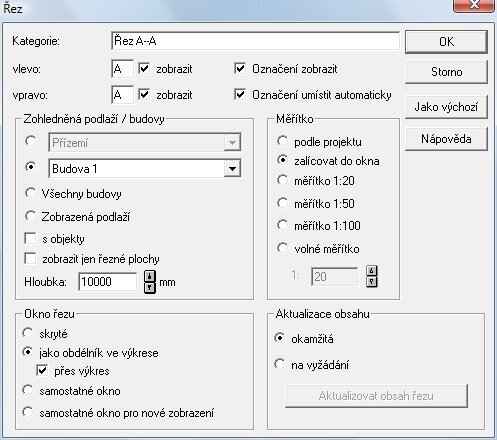The height and width of the screenshot is (440, 497).
Task: Choose 'podle projektu' scale option
Action: click(282, 141)
